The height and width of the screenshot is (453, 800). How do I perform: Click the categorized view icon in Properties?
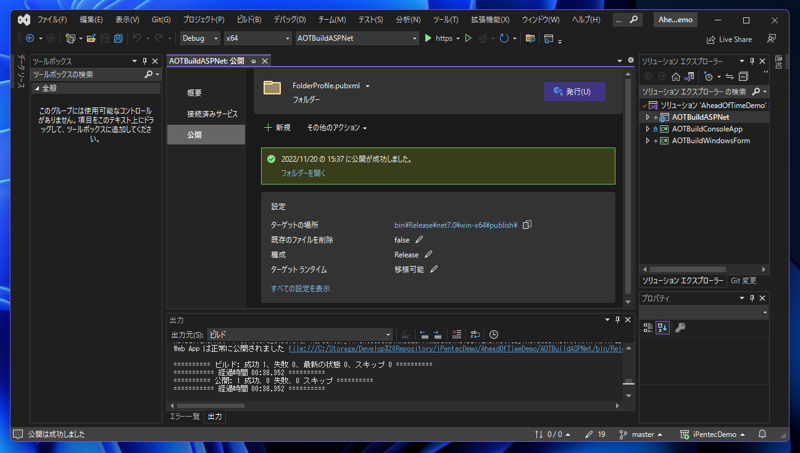tap(648, 328)
